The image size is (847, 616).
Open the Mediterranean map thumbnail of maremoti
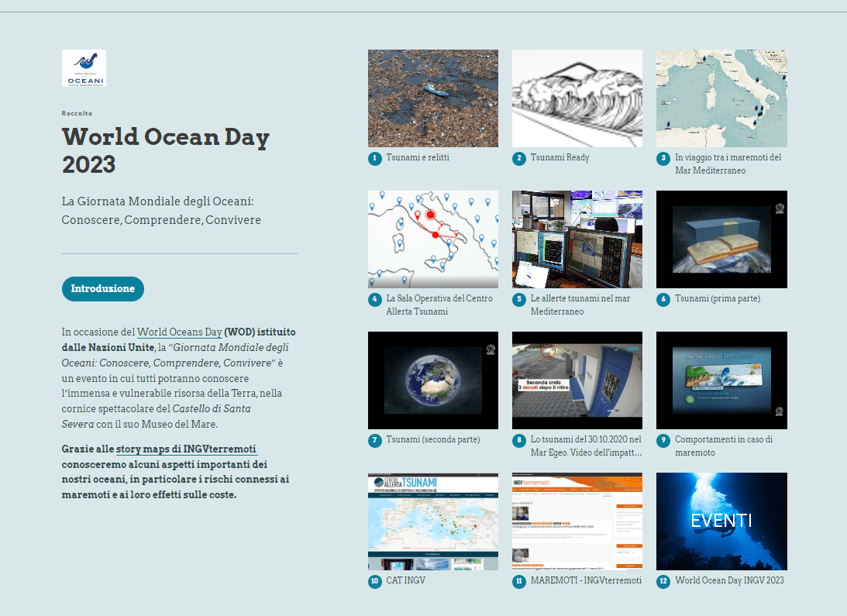click(721, 98)
